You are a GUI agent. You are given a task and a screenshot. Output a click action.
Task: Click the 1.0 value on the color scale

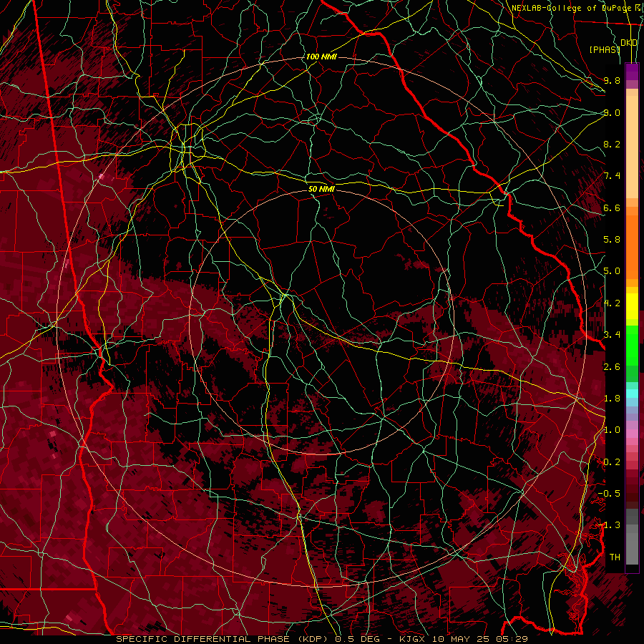point(612,430)
